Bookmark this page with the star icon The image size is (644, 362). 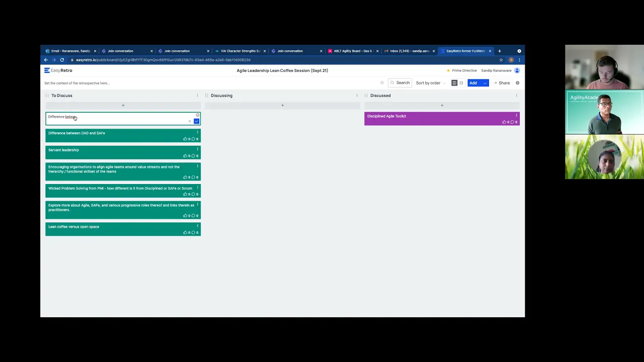click(x=501, y=60)
